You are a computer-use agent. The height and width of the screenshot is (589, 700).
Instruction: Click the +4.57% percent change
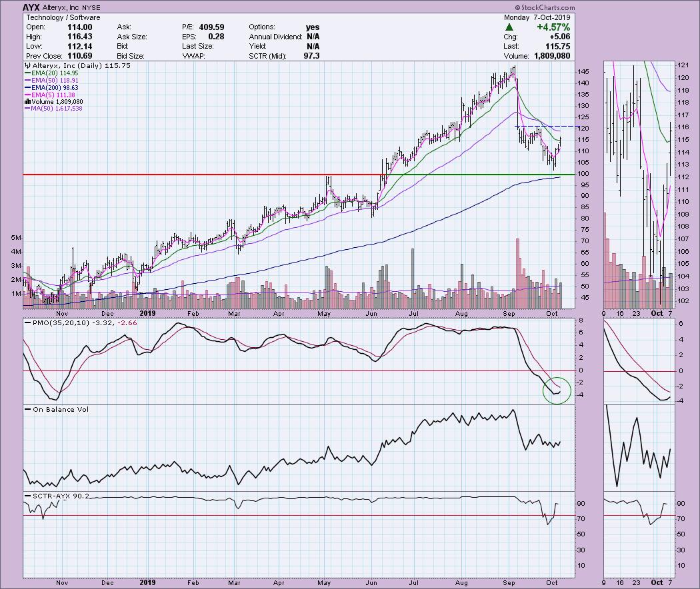coord(553,27)
